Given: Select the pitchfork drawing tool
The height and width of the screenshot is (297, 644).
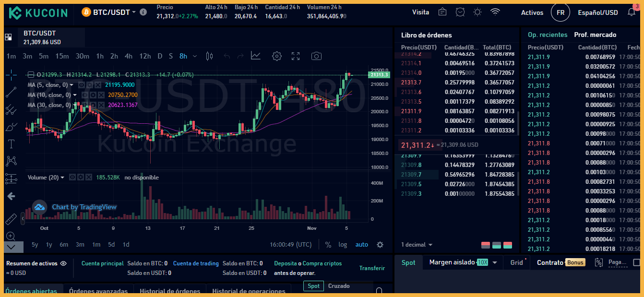Looking at the screenshot, I should (x=11, y=109).
